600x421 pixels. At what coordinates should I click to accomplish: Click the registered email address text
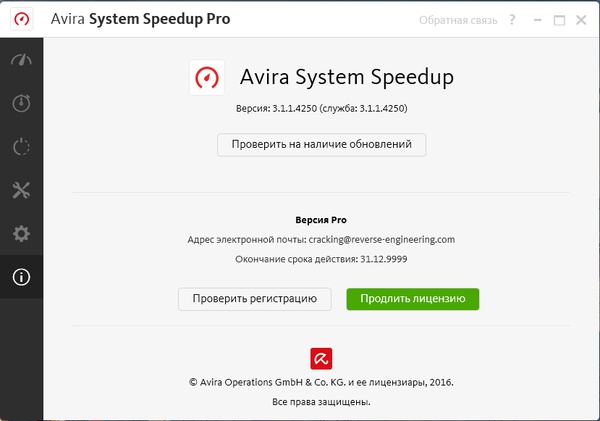(390, 240)
